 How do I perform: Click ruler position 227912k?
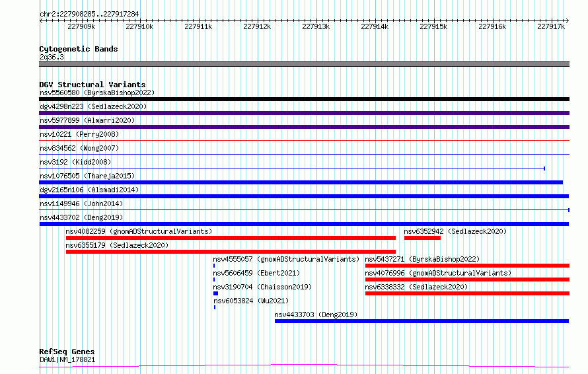257,26
